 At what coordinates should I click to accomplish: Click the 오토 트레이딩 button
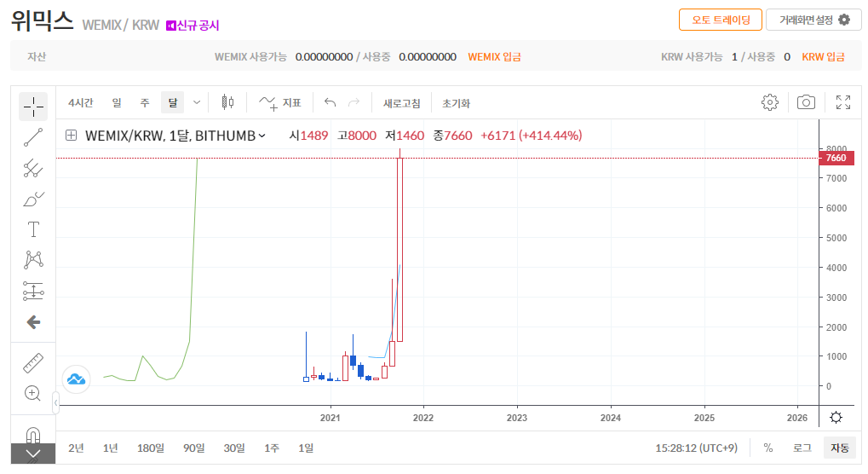tap(721, 20)
